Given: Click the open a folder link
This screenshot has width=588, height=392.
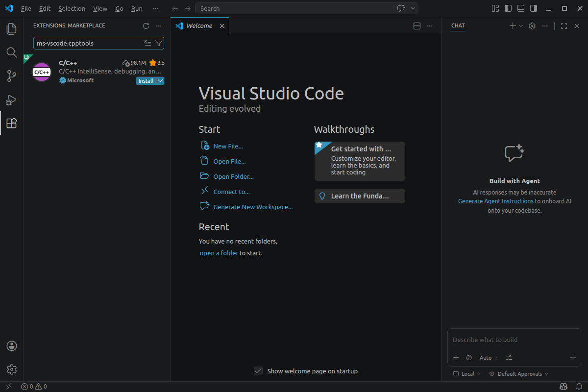Looking at the screenshot, I should pos(219,253).
